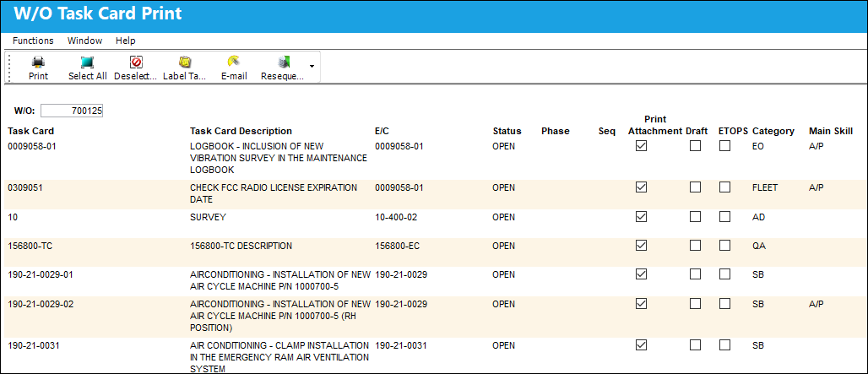Uncheck Print Attachment for task 156800-TC
Image resolution: width=868 pixels, height=374 pixels.
[x=641, y=245]
